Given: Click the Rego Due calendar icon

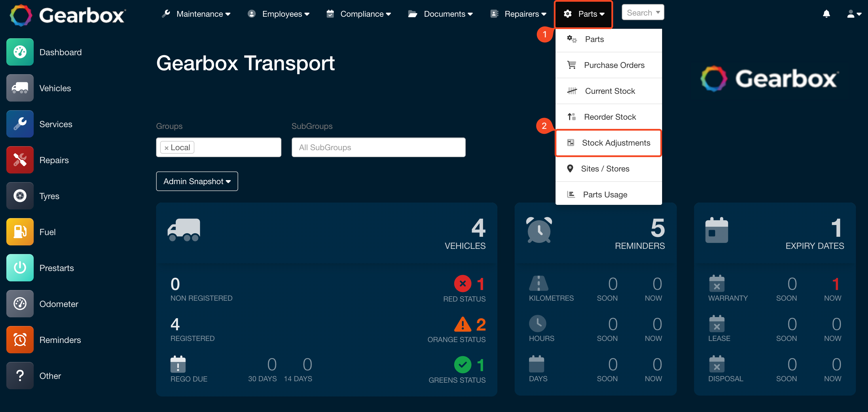Looking at the screenshot, I should point(178,364).
